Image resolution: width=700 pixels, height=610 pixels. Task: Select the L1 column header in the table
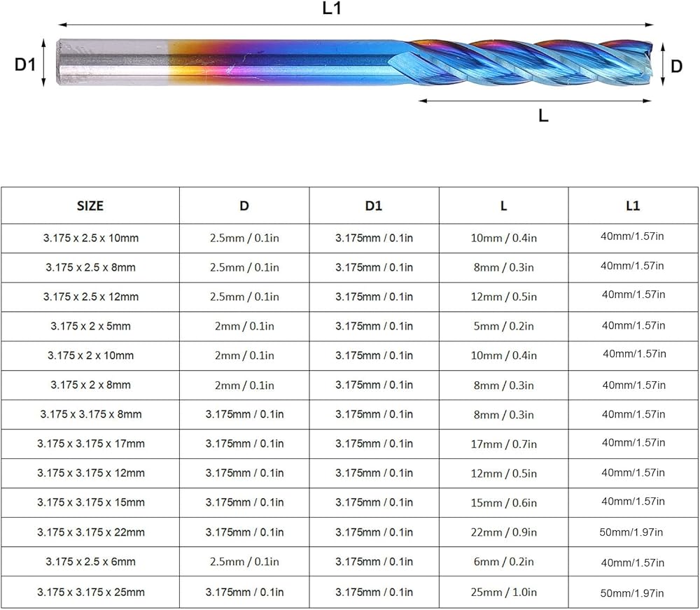click(x=633, y=206)
